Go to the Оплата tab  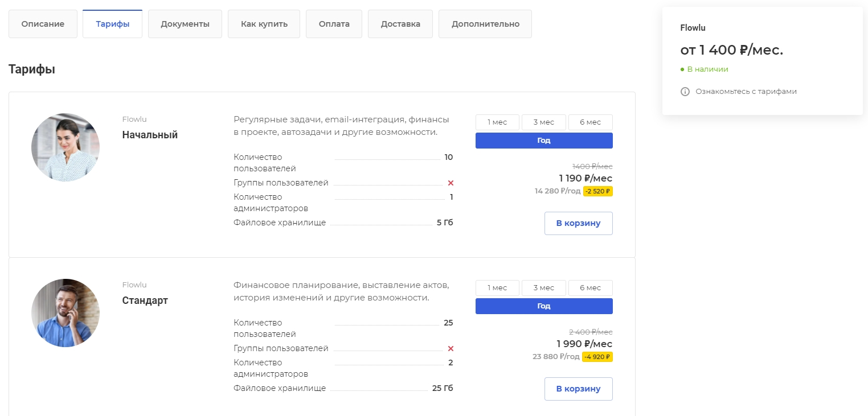[x=334, y=24]
